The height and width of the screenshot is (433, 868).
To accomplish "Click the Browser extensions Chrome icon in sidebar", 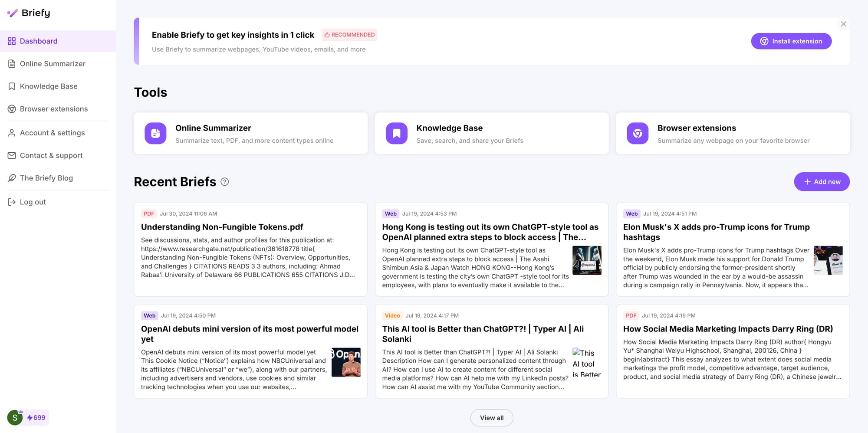I will point(12,109).
